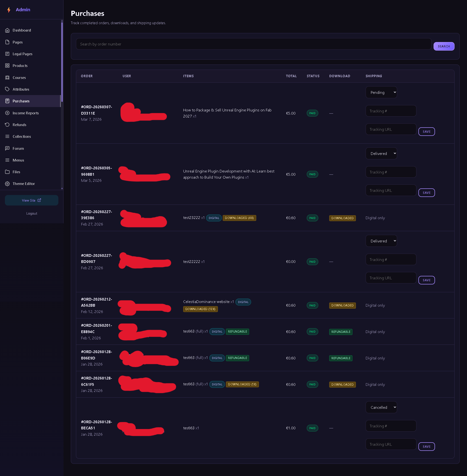The image size is (467, 476).
Task: Open Cancelled shipping dropdown for order BECA51
Action: [381, 407]
